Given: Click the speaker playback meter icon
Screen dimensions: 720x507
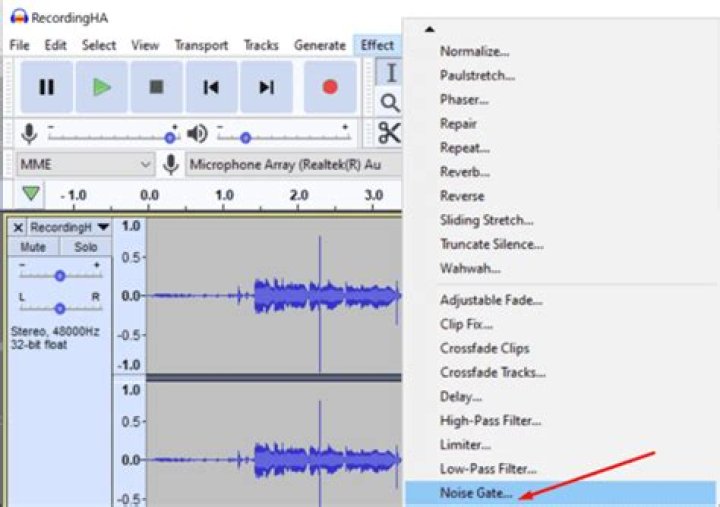Looking at the screenshot, I should [x=197, y=133].
